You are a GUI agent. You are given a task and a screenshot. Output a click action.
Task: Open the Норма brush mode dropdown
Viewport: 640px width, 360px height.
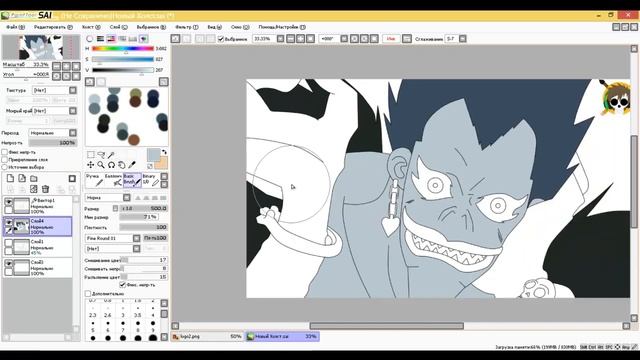(127, 198)
